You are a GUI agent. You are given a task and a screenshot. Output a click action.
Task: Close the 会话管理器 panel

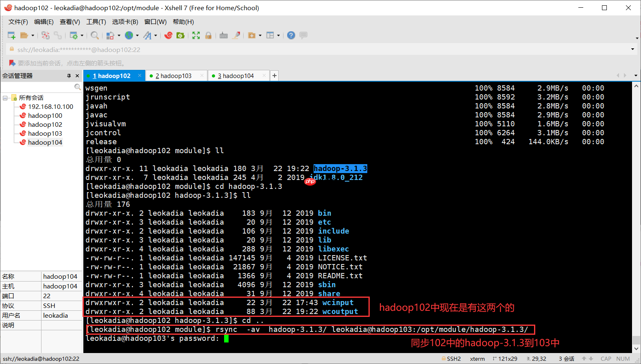tap(77, 76)
